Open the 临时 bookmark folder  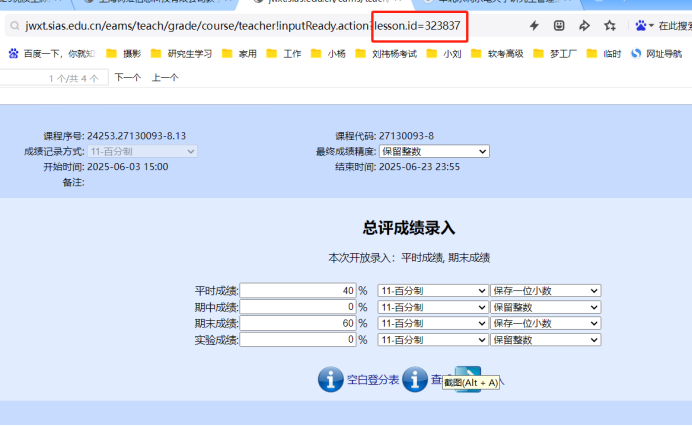(x=604, y=54)
